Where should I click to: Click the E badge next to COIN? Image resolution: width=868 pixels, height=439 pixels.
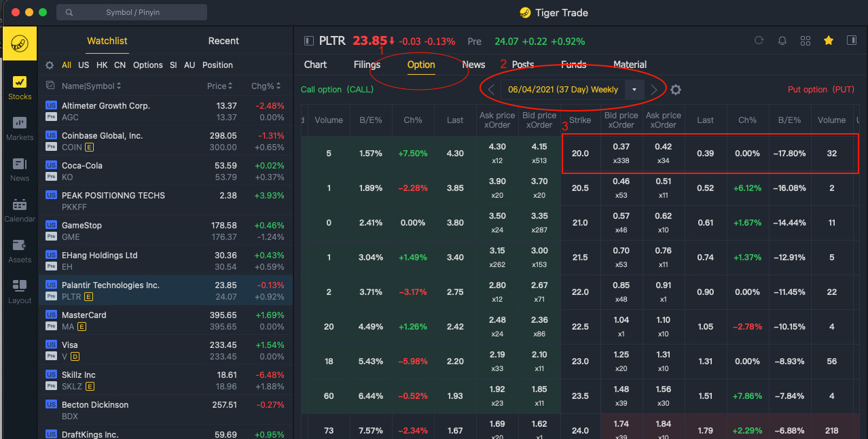click(x=90, y=147)
